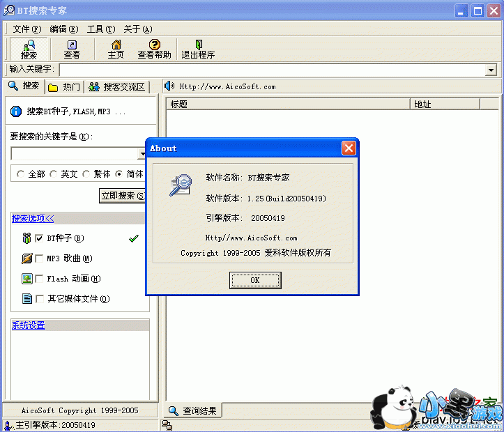Select the 繁体 radio button
This screenshot has height=432, width=504.
86,174
